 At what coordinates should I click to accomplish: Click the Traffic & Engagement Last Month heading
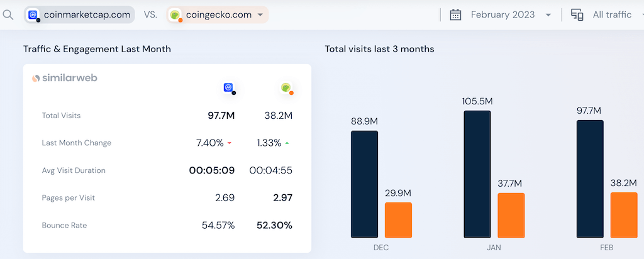97,49
